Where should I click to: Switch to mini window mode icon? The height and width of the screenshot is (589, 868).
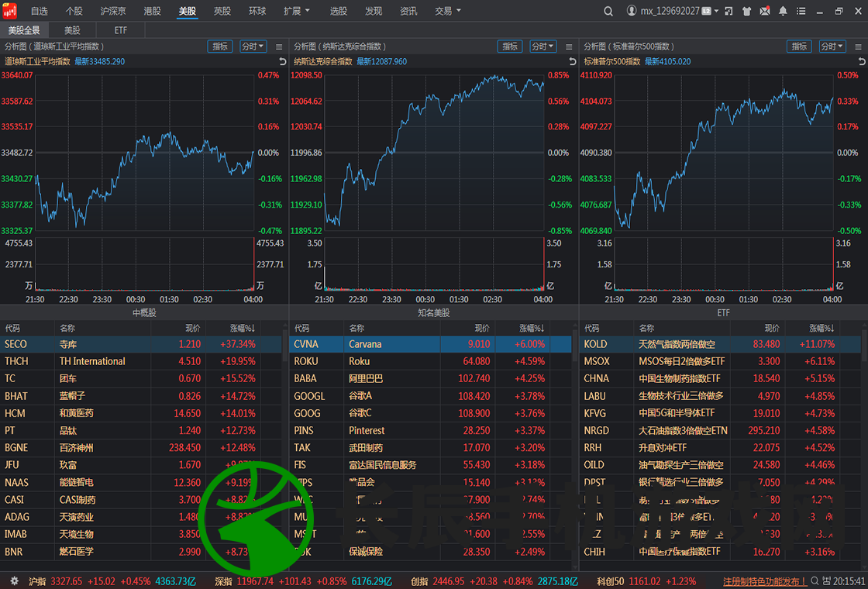(x=729, y=11)
